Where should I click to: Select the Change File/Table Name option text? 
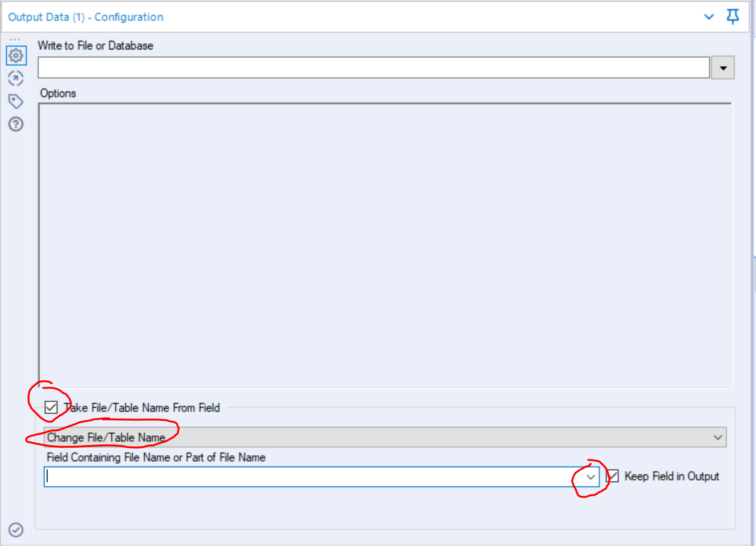[x=106, y=438]
